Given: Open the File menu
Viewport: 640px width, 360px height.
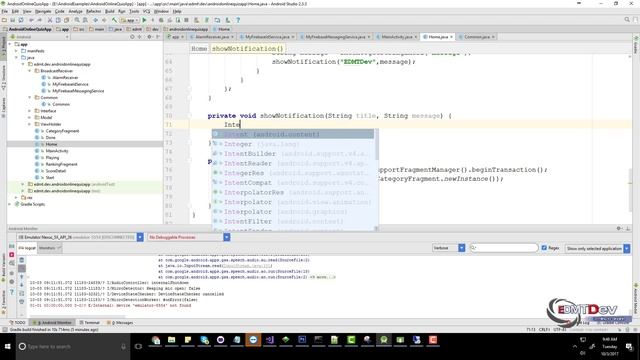Looking at the screenshot, I should [4, 11].
